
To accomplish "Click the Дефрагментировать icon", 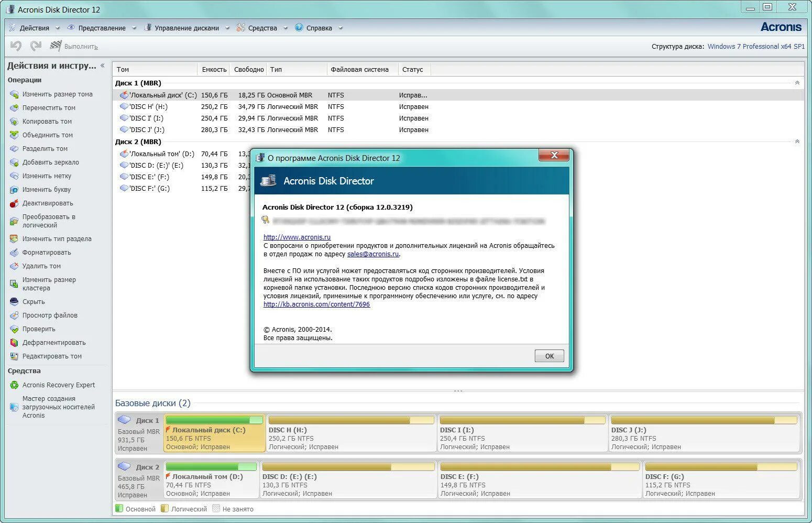I will point(14,343).
